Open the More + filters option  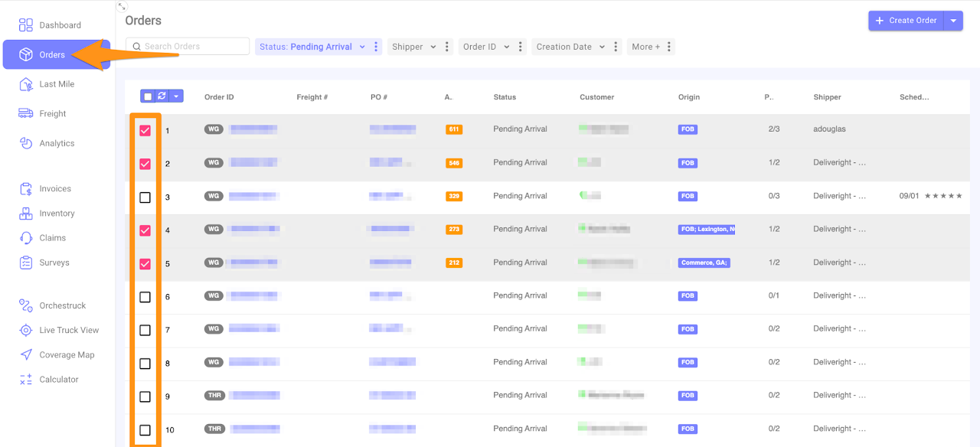click(x=645, y=47)
